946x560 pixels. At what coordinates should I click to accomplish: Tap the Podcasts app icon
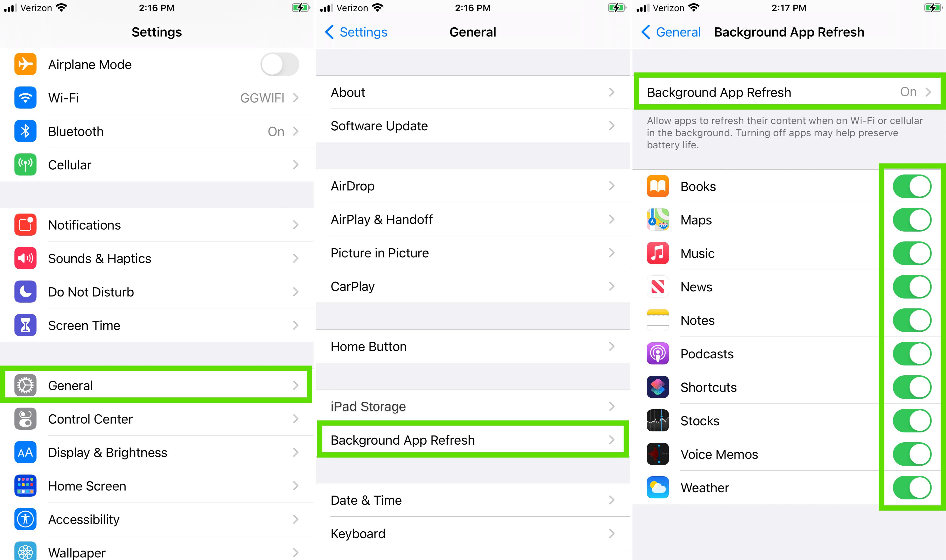point(658,353)
